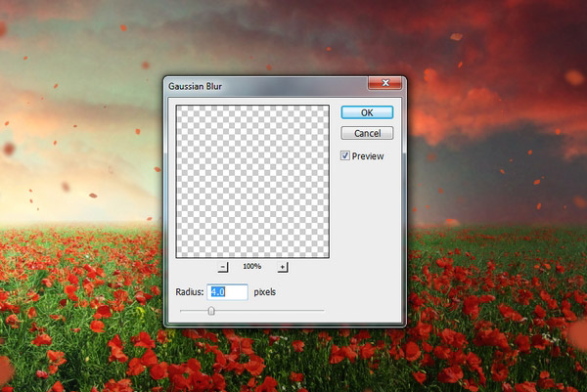The width and height of the screenshot is (587, 392).
Task: Click inside the checkered preview box
Action: pyautogui.click(x=252, y=181)
